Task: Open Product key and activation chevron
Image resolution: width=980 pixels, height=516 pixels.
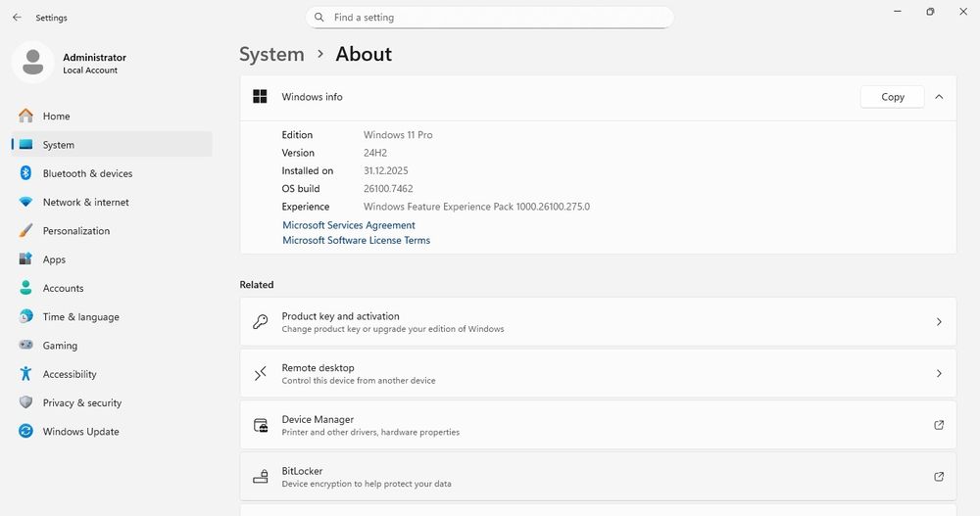Action: coord(939,322)
